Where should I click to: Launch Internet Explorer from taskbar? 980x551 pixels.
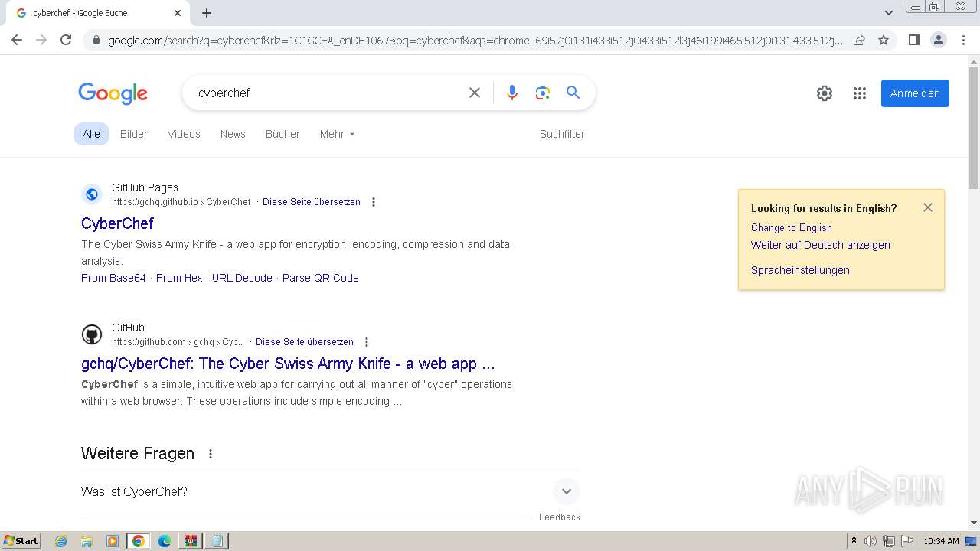(x=61, y=541)
